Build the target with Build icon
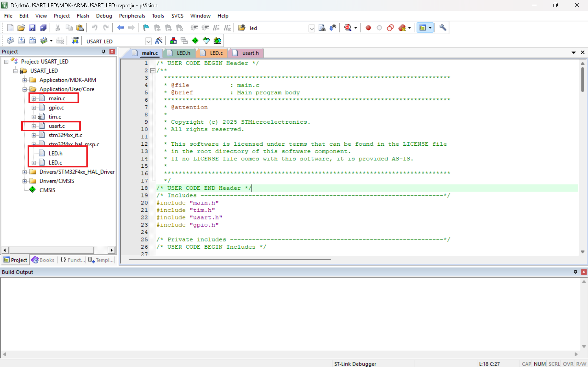588x367 pixels. coord(21,40)
